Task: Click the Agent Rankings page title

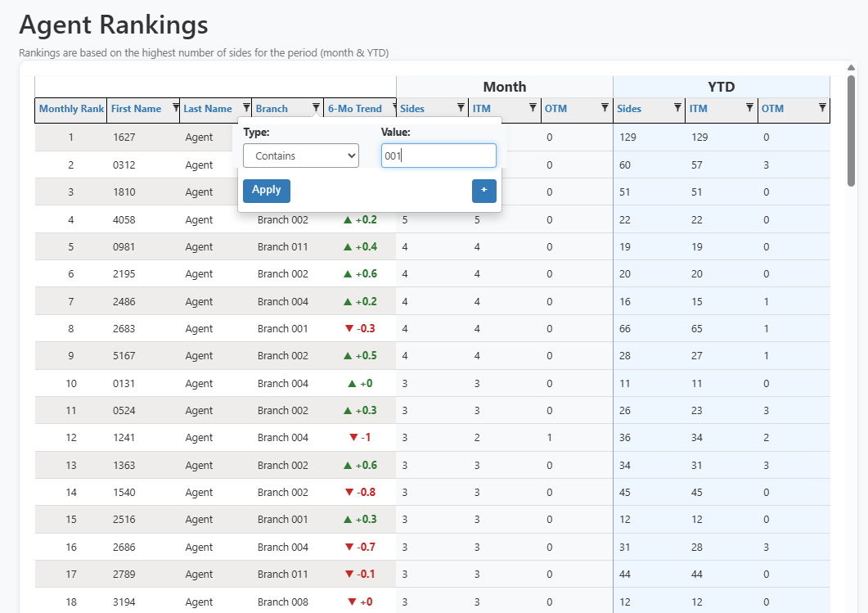Action: pyautogui.click(x=114, y=25)
